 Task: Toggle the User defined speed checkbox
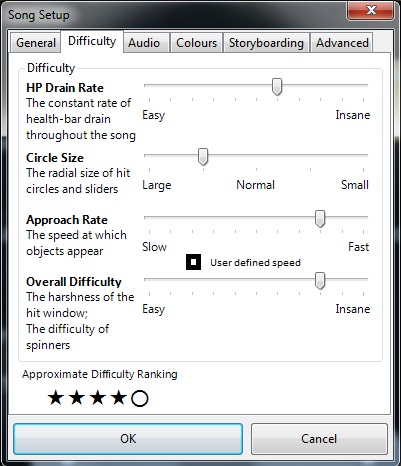(x=193, y=262)
